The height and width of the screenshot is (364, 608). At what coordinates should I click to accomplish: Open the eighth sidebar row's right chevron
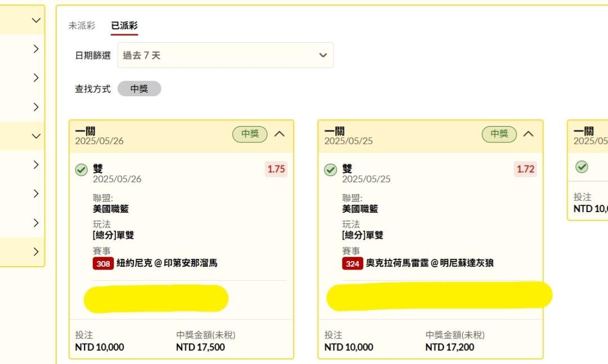(36, 223)
